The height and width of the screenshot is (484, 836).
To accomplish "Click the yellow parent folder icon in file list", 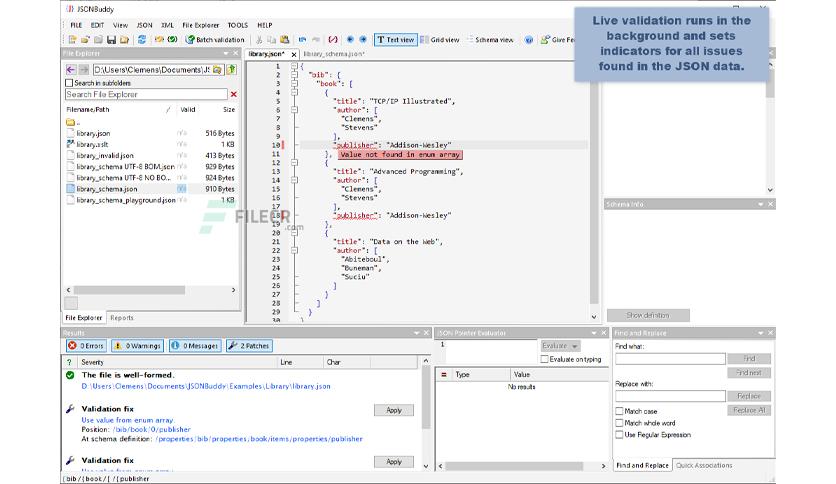I will (x=70, y=122).
